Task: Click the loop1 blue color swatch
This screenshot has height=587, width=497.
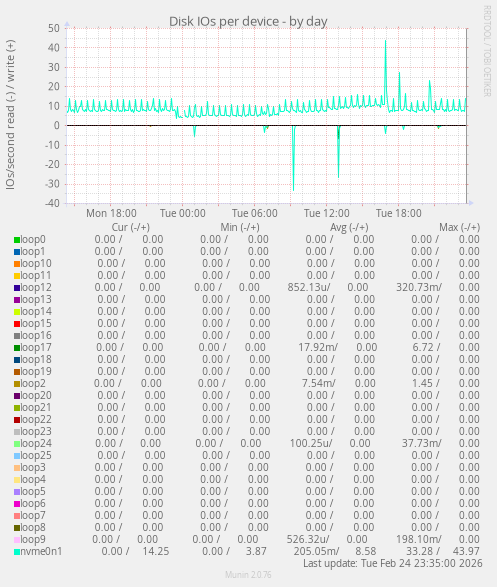Action: click(x=17, y=252)
